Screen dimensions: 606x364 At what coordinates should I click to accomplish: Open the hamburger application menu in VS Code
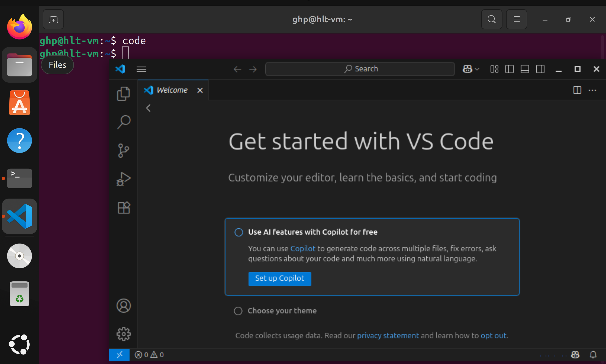(x=141, y=69)
